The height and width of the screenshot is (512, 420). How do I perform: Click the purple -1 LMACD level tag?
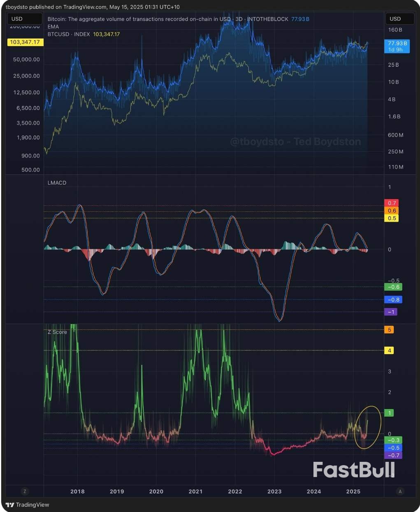coord(391,312)
